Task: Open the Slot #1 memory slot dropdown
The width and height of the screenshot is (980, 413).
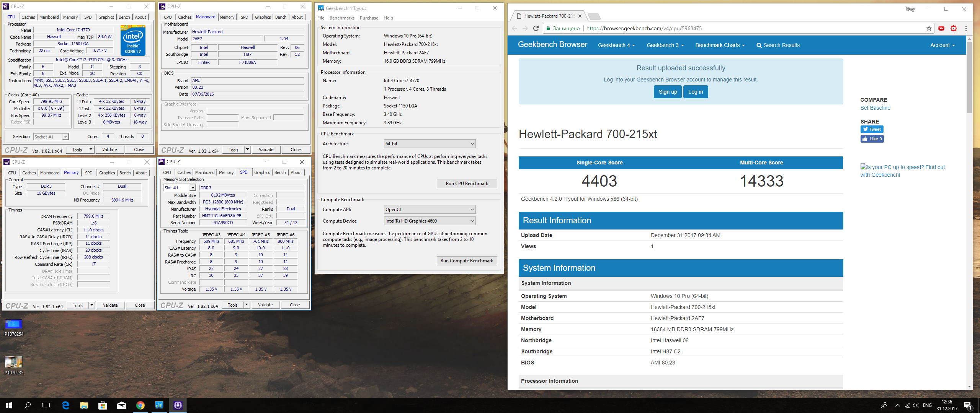Action: [x=180, y=188]
